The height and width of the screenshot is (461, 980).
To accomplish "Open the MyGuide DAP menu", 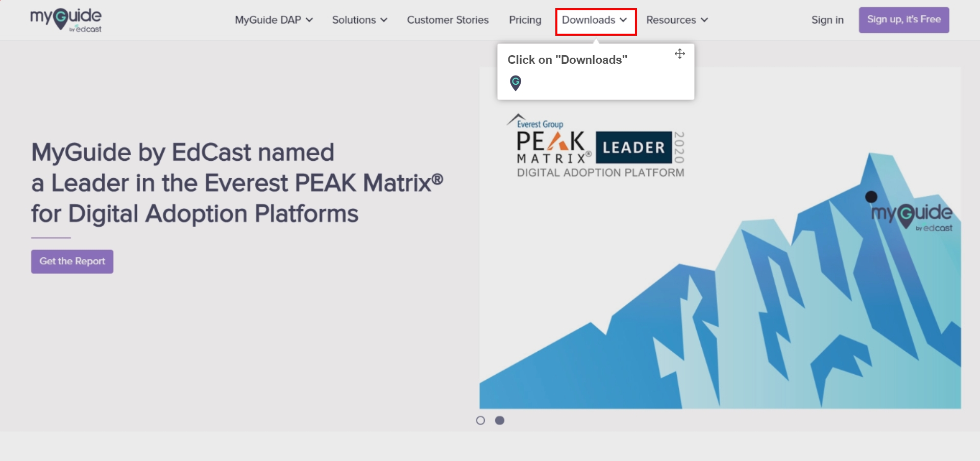I will (274, 20).
